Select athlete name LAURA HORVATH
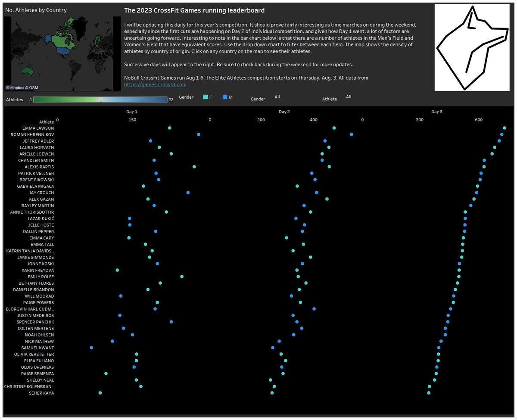This screenshot has height=420, width=517. (x=37, y=147)
